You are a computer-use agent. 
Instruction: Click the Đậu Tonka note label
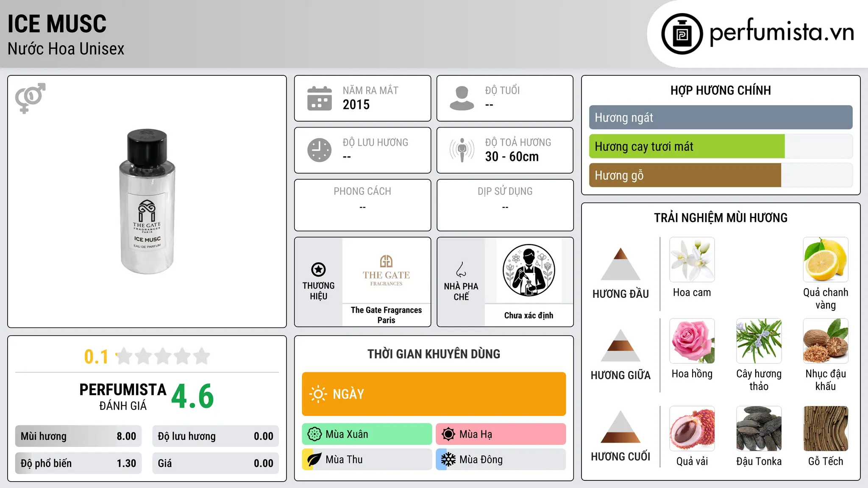click(759, 461)
